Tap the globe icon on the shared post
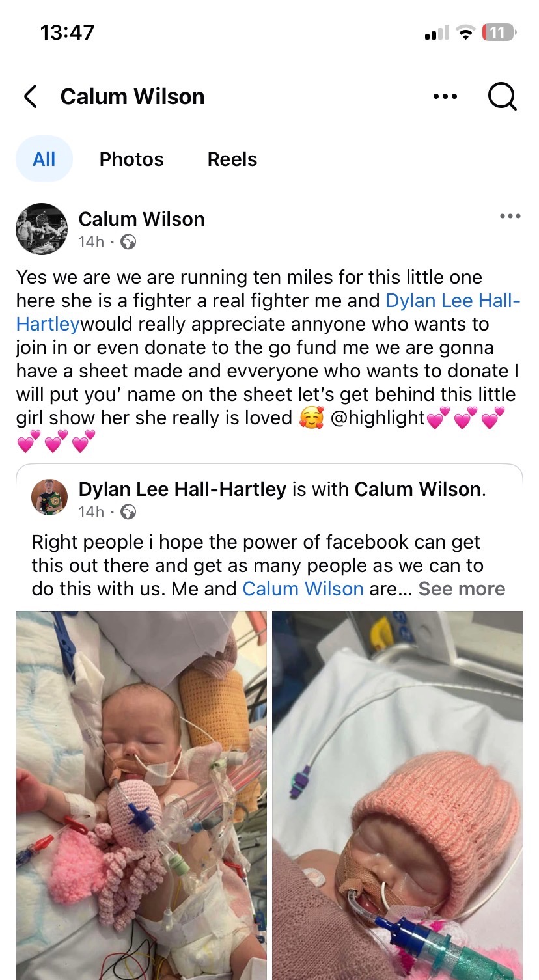 pos(128,512)
